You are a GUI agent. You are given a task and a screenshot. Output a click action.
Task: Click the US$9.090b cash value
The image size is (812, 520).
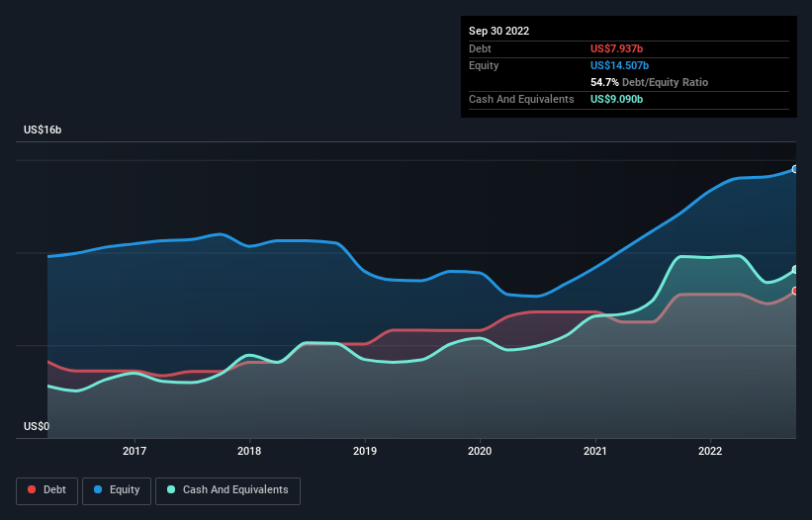[x=616, y=99]
